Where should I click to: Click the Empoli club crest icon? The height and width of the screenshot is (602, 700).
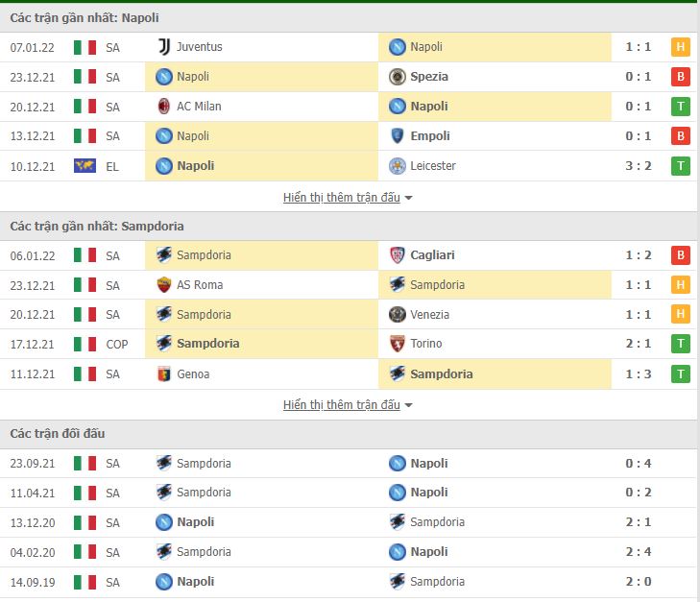click(397, 135)
